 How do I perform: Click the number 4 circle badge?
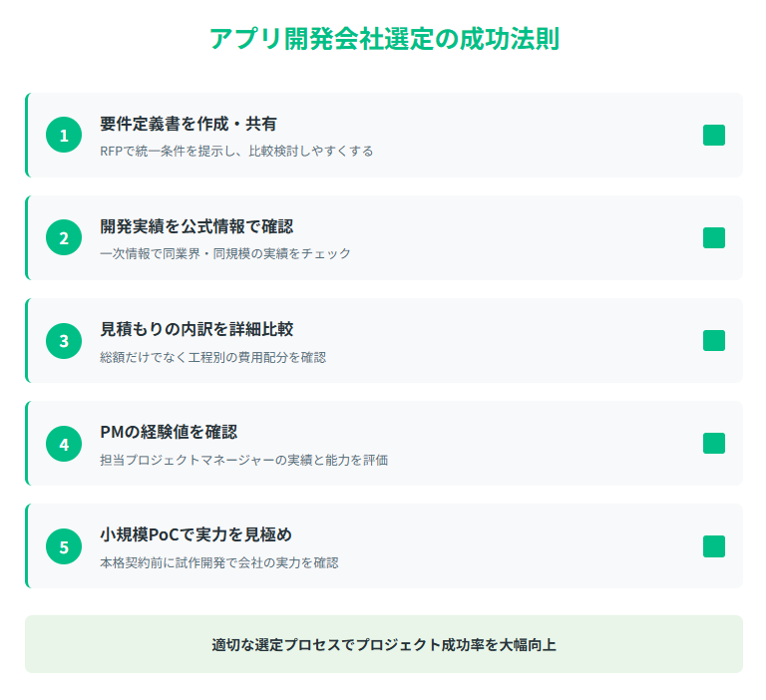click(64, 444)
